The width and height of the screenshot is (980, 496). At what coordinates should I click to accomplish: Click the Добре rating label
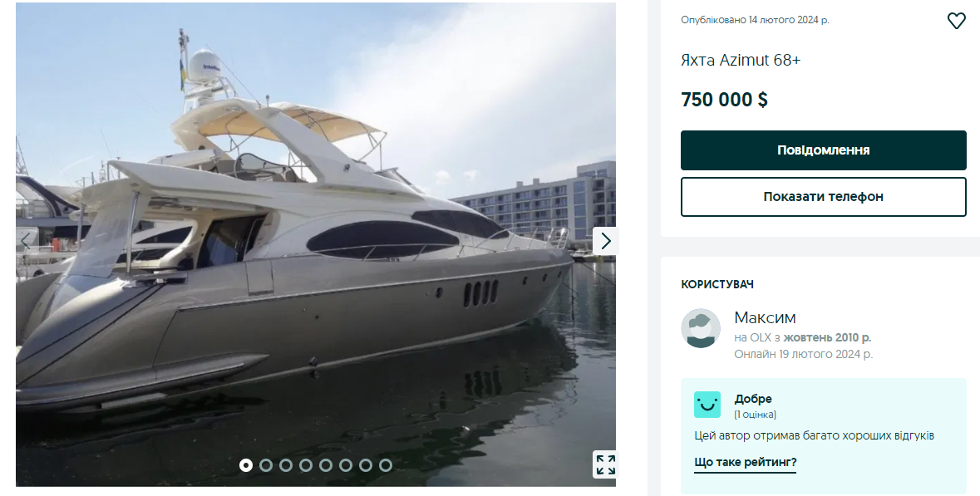tap(753, 399)
